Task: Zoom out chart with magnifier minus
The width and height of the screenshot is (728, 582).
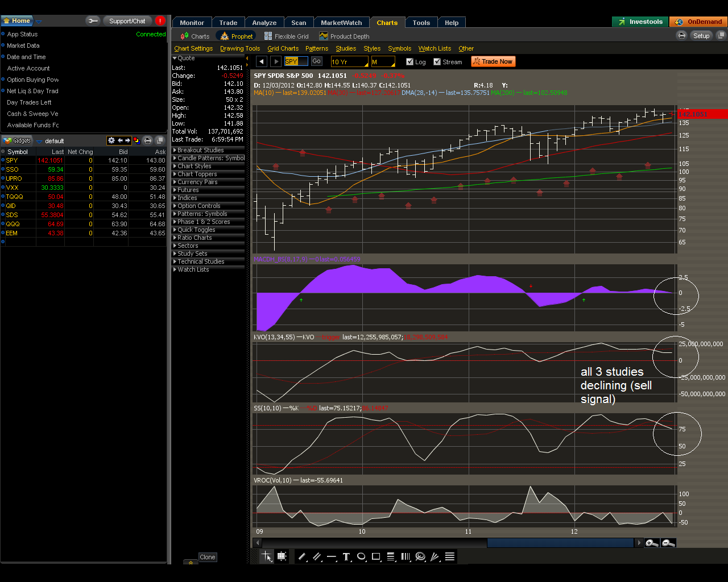Action: 668,543
